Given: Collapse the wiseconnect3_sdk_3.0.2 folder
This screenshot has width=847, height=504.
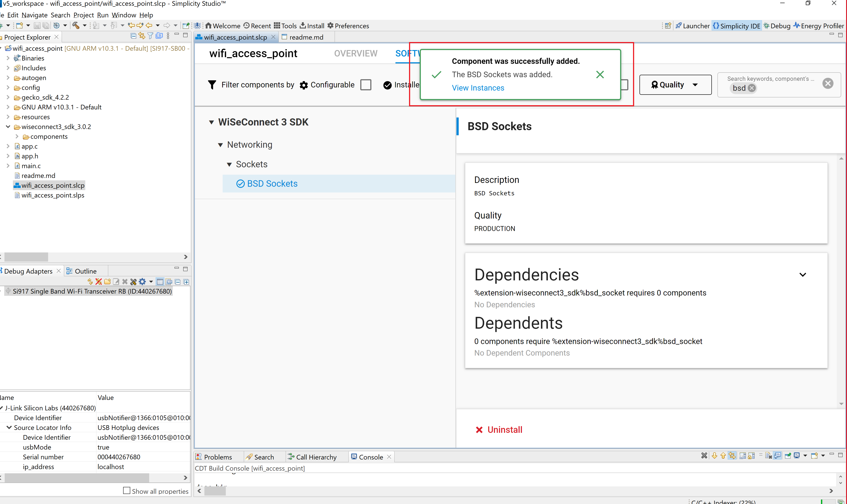Looking at the screenshot, I should click(8, 127).
